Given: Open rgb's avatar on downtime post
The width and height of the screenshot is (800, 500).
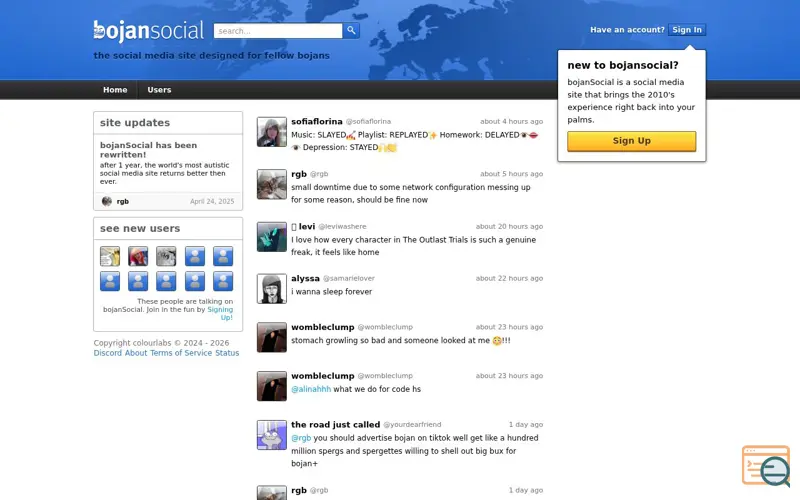Looking at the screenshot, I should (271, 184).
